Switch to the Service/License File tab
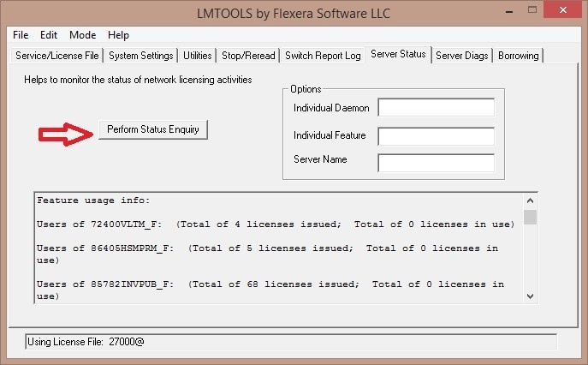The image size is (588, 365). point(57,56)
